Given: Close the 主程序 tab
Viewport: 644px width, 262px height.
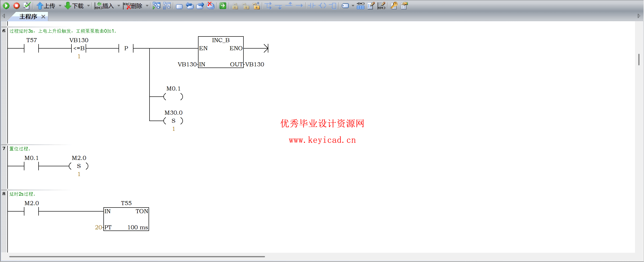Looking at the screenshot, I should pos(43,17).
